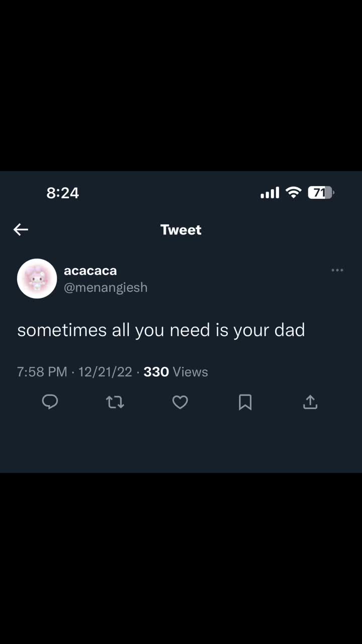Tap the 8:24 status bar clock
The height and width of the screenshot is (644, 362).
(63, 193)
